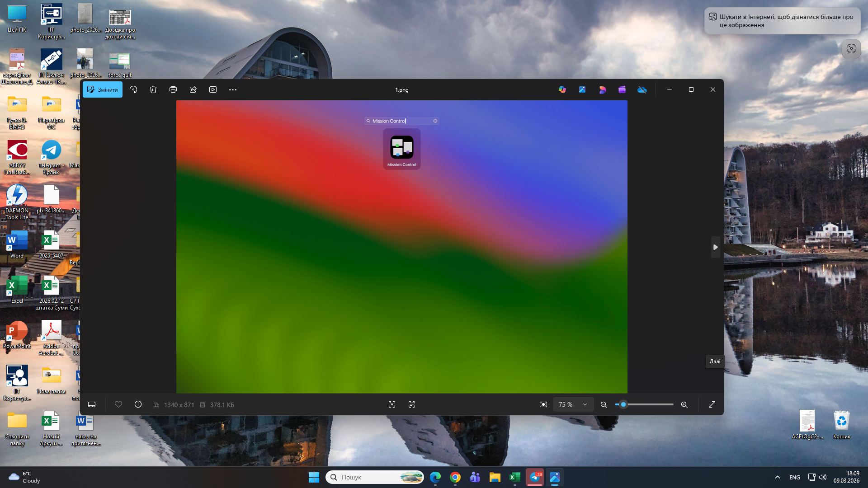Screen dimensions: 868x488
Task: Enter fullscreen viewing mode
Action: coord(712,404)
